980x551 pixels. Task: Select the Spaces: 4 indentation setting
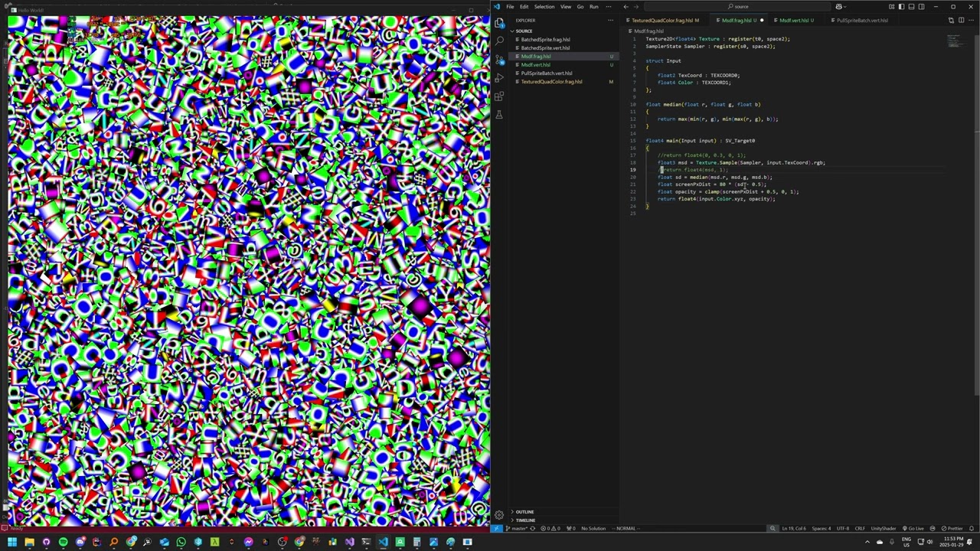coord(821,528)
